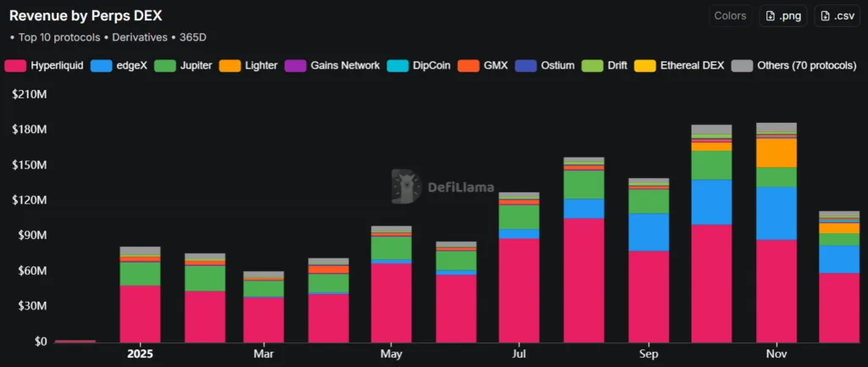Click Lighter orange segment of November bar
The image size is (868, 367).
[776, 153]
